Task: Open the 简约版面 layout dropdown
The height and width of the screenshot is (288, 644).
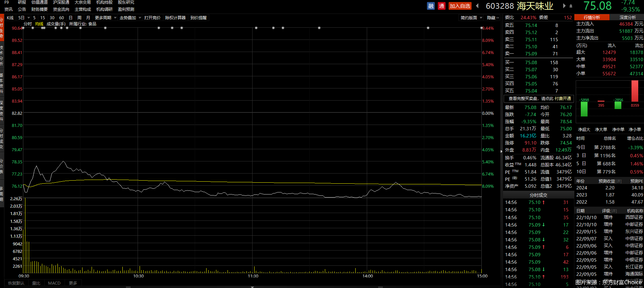Action: [x=471, y=18]
